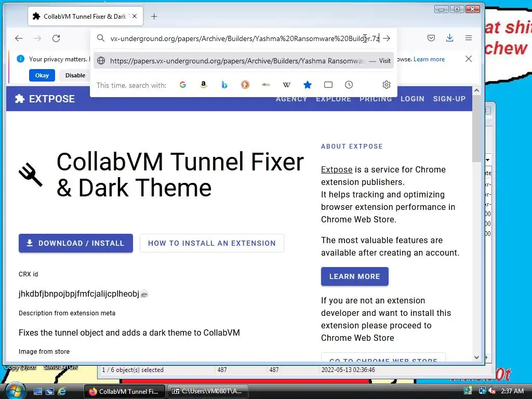Open the LOGIN nav item
Screen dimensions: 532x399
(x=412, y=99)
